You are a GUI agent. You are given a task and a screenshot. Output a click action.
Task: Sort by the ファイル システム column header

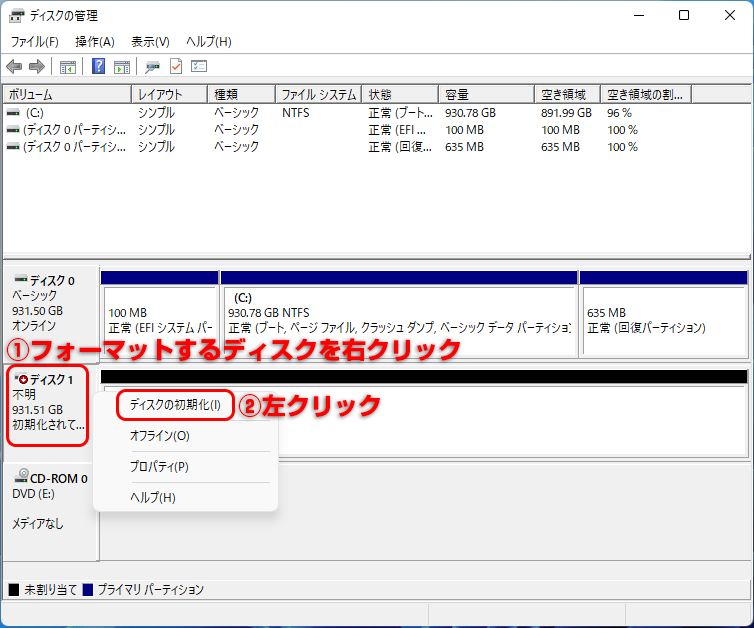tap(319, 95)
